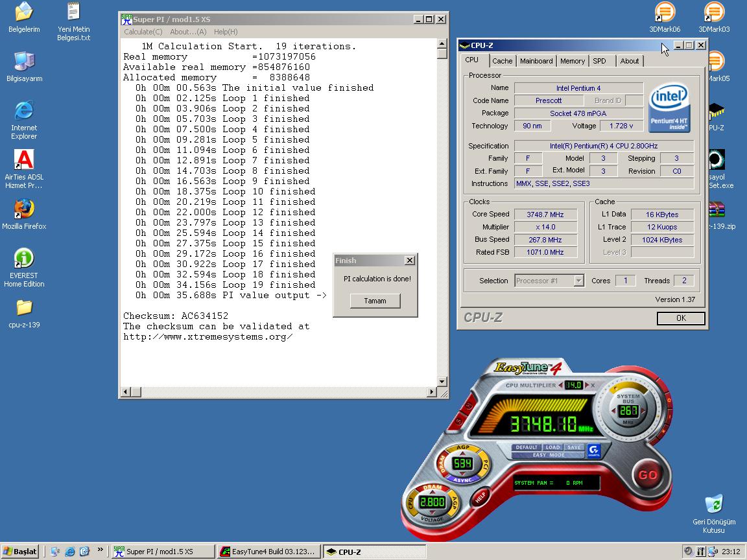747x560 pixels.
Task: Click the GO button in EasyTune4
Action: 647,474
